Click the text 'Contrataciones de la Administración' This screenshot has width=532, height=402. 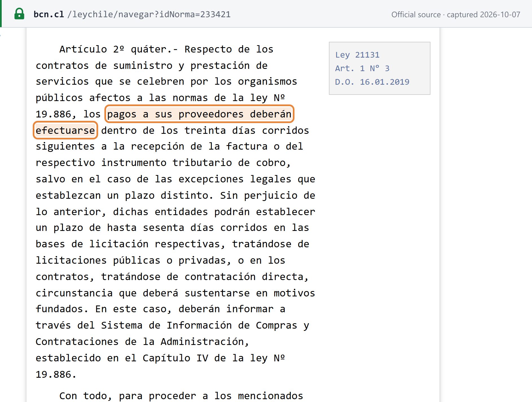[140, 342]
